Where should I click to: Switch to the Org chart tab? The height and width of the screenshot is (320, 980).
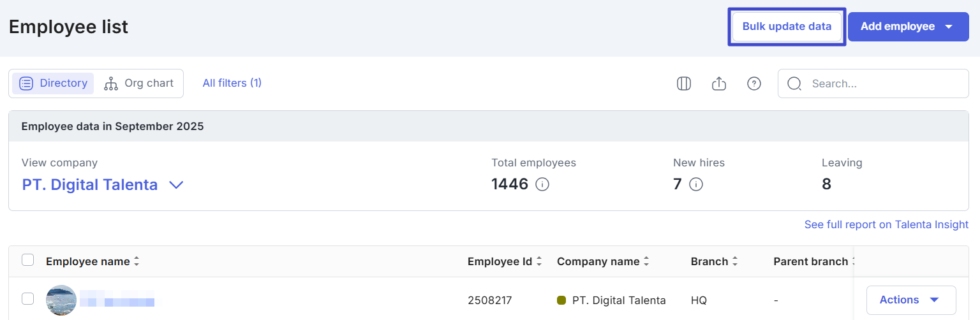[139, 84]
